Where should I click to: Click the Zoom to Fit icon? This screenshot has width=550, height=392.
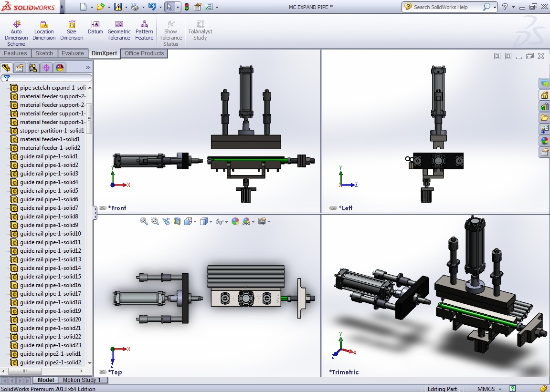144,221
